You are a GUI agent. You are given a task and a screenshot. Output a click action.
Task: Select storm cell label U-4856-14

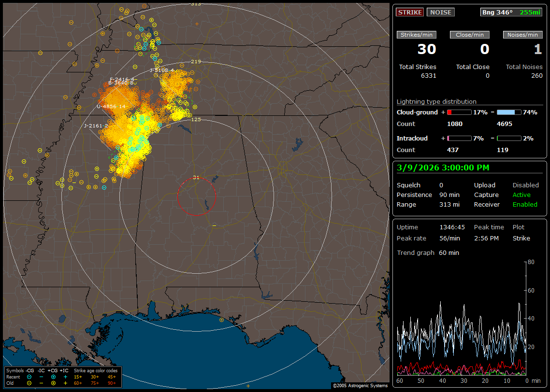111,106
